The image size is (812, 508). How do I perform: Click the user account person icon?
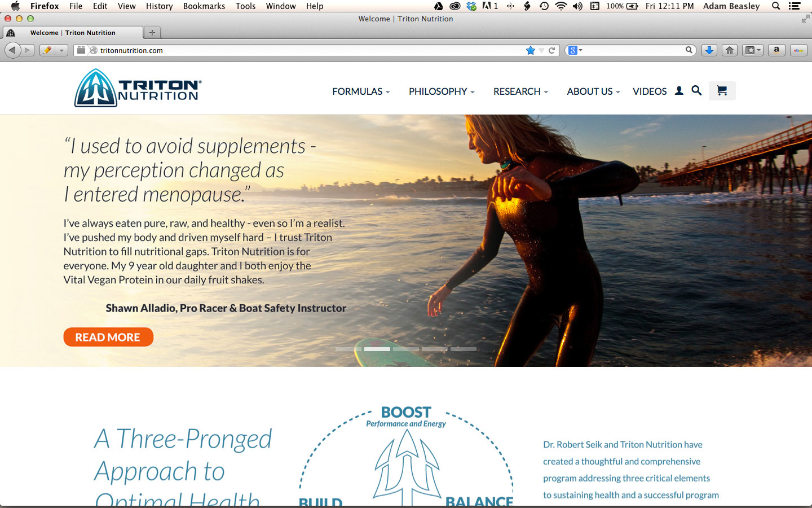point(679,90)
